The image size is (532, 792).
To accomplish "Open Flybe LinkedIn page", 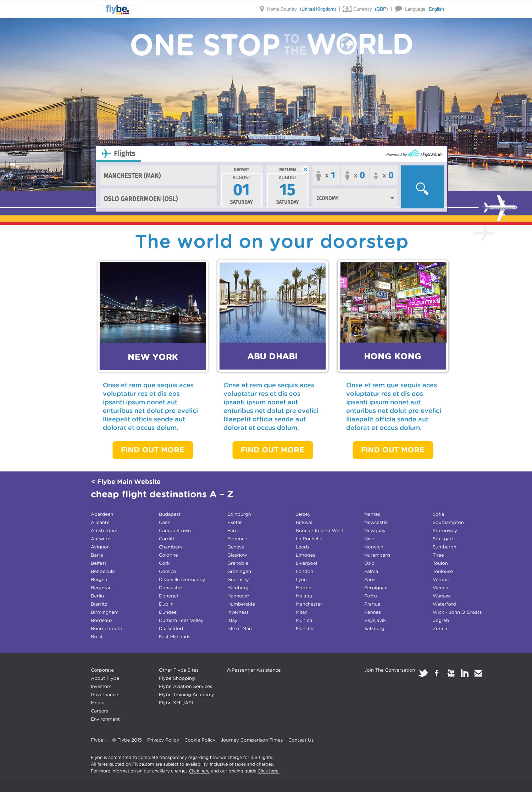I will 464,673.
